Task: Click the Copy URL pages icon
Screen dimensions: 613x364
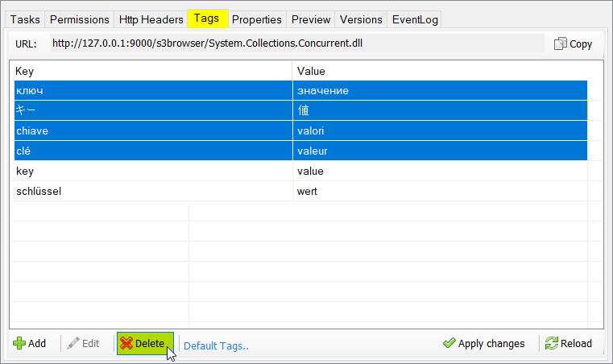Action: pyautogui.click(x=560, y=43)
